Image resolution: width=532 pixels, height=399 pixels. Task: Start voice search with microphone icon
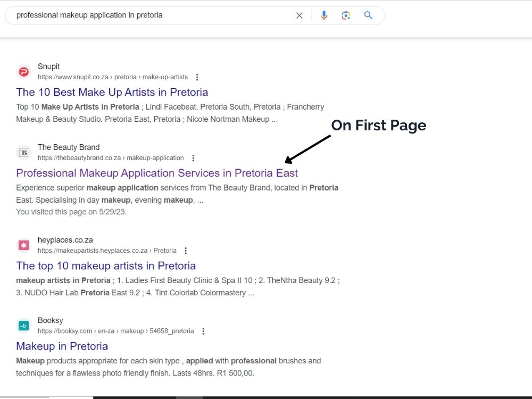[324, 15]
